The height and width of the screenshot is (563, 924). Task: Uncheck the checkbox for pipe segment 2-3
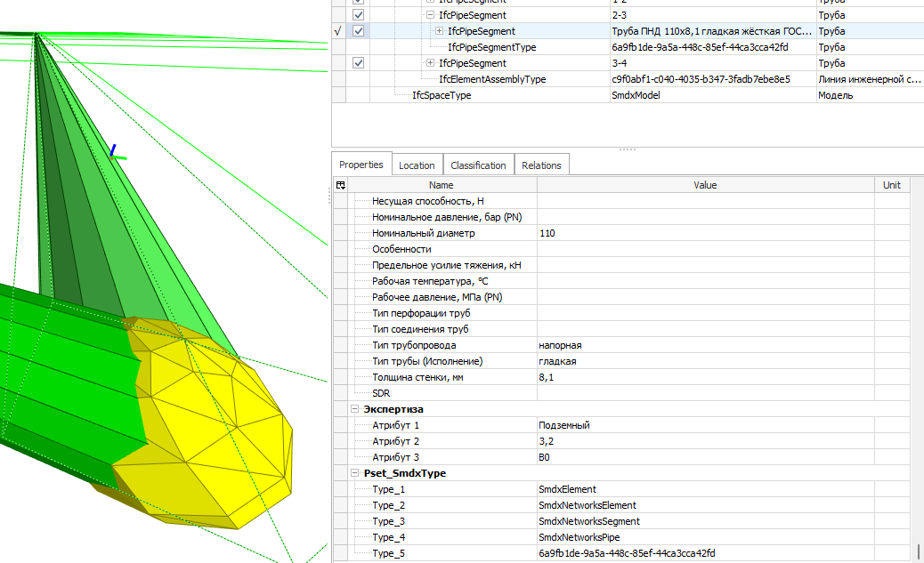(358, 15)
